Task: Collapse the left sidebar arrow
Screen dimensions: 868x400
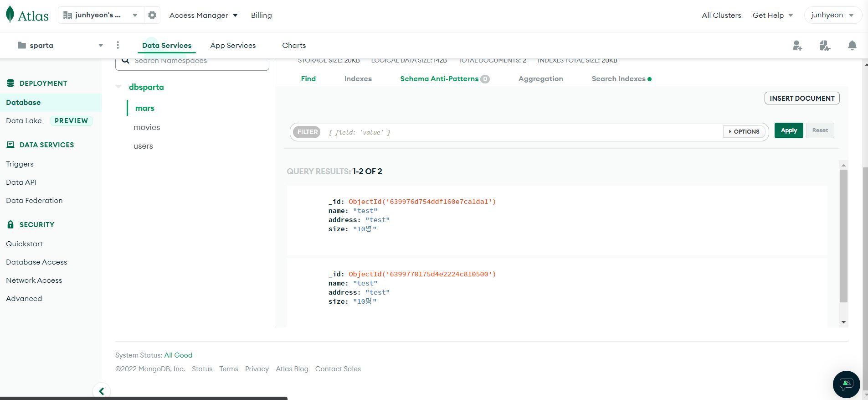Action: pos(102,391)
